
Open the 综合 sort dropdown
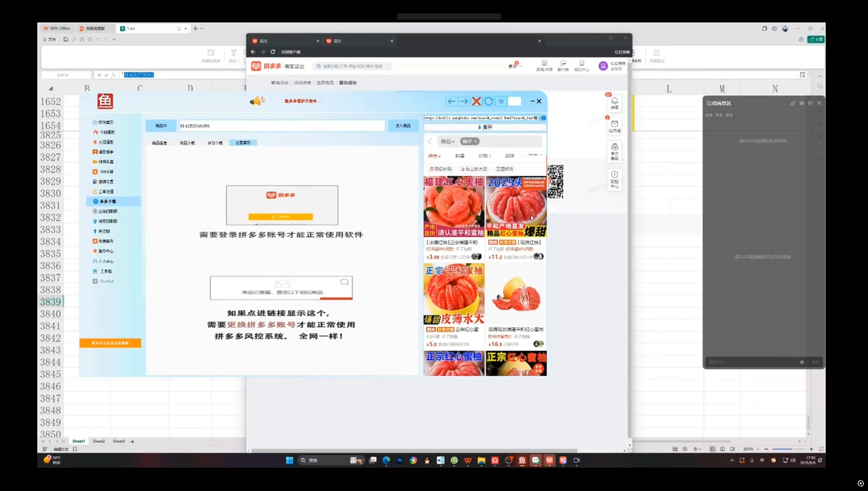[x=434, y=156]
